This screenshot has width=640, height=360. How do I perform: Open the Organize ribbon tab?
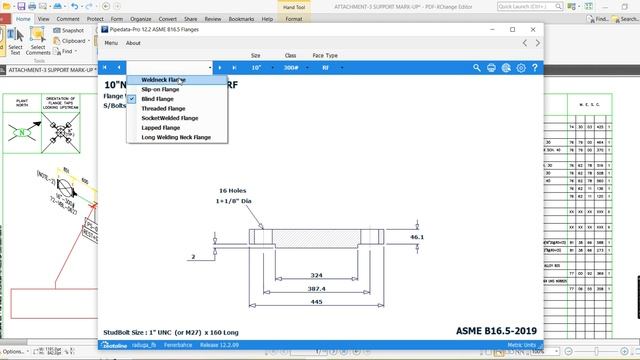pos(141,19)
